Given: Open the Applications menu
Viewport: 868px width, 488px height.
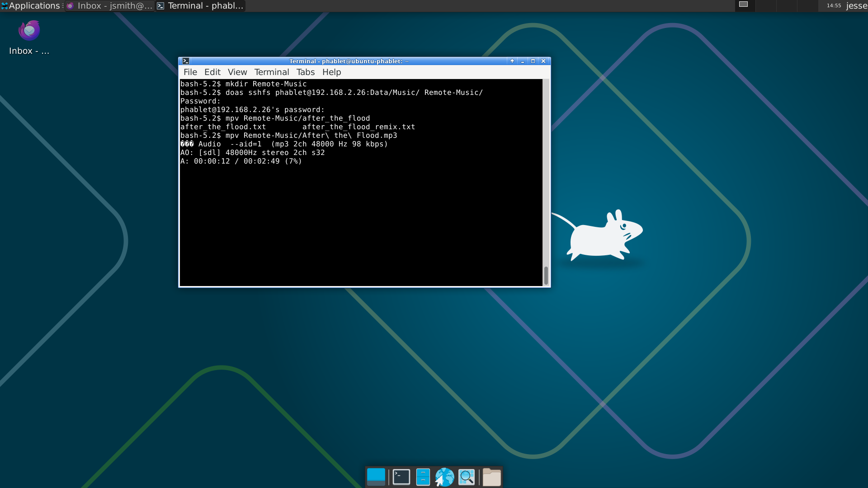Looking at the screenshot, I should [x=31, y=6].
